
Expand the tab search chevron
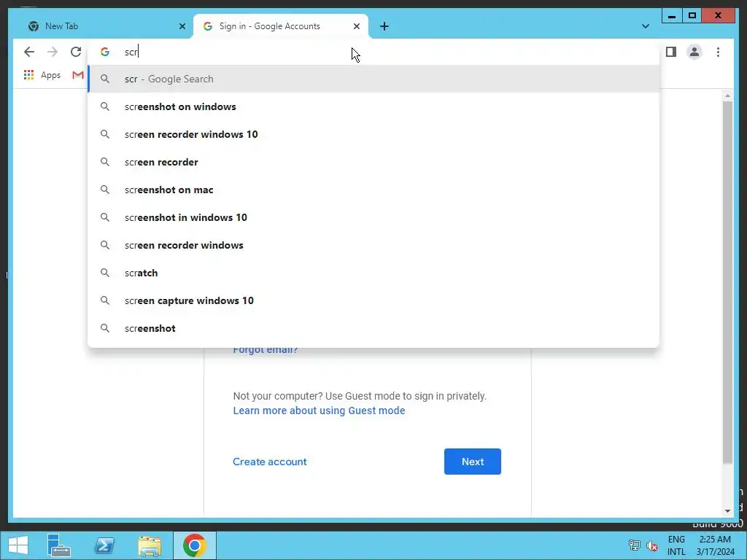point(645,26)
